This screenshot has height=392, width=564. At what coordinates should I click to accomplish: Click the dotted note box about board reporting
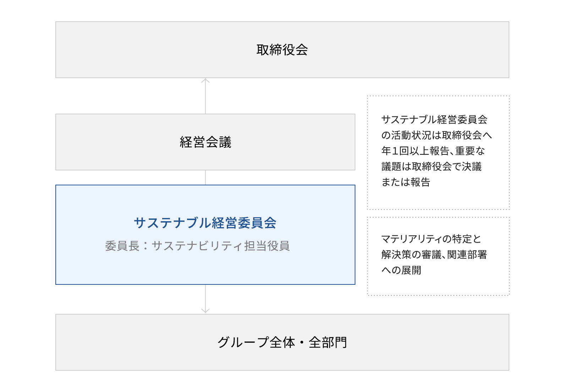coord(438,199)
